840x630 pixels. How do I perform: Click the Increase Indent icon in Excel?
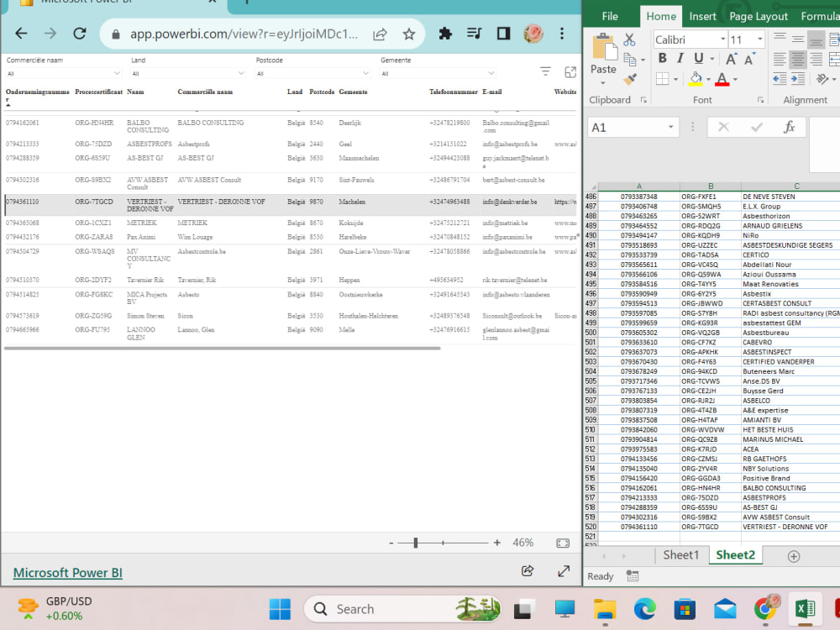798,79
